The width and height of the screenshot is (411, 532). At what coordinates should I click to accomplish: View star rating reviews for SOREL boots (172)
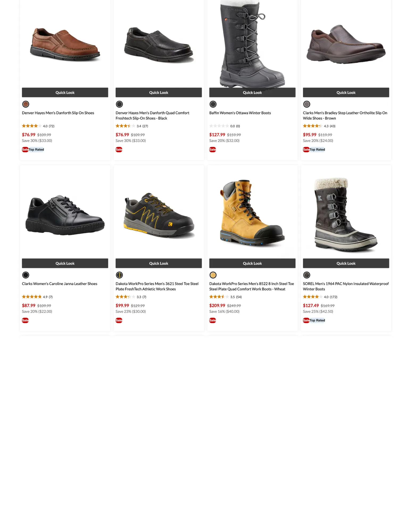(320, 297)
